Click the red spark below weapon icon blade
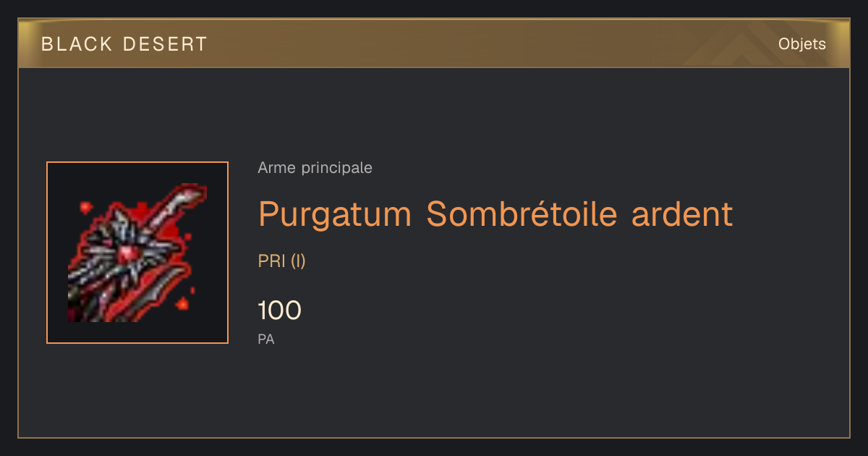 pyautogui.click(x=183, y=301)
